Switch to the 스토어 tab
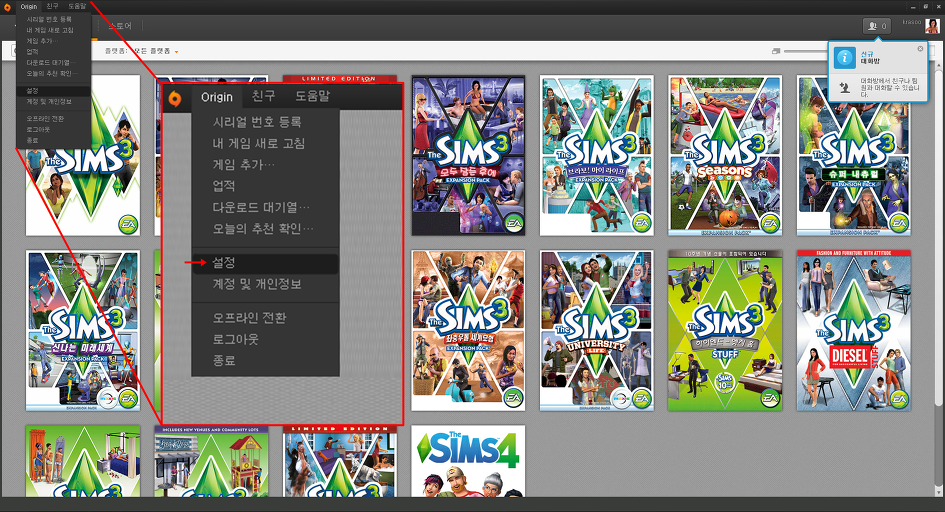This screenshot has height=512, width=945. point(120,26)
